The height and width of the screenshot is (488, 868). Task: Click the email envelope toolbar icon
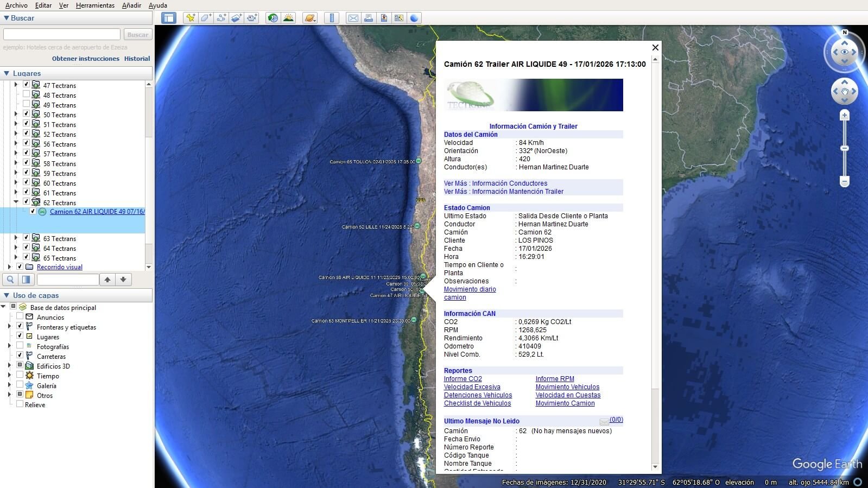[353, 18]
